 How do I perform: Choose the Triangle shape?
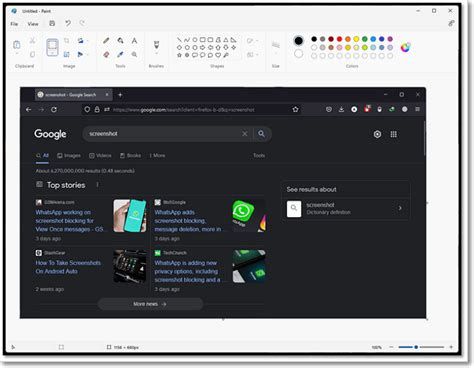(226, 40)
